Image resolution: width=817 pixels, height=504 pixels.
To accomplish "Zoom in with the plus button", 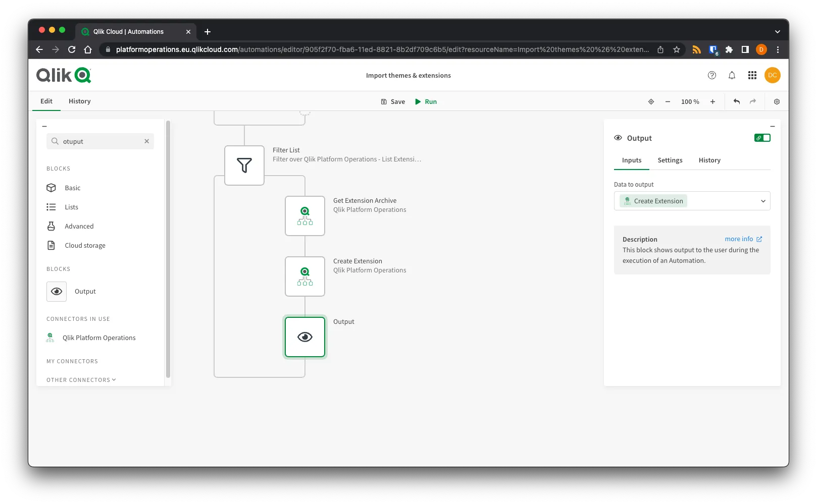I will click(712, 101).
